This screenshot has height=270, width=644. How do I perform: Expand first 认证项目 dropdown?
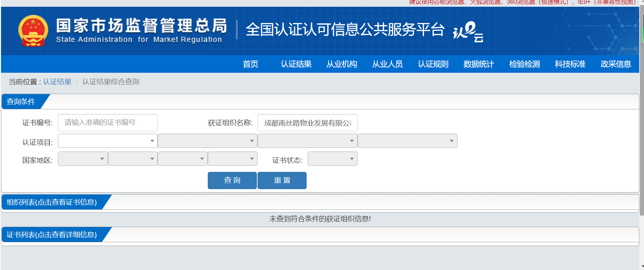pyautogui.click(x=108, y=141)
